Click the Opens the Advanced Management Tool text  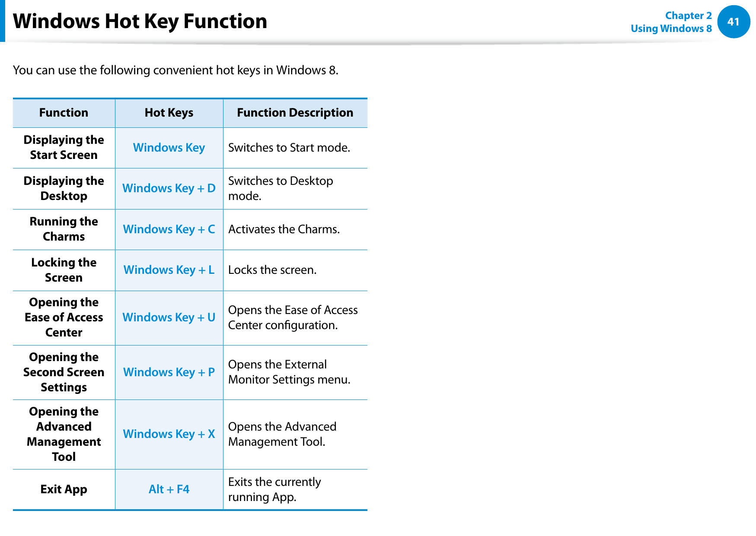(282, 434)
